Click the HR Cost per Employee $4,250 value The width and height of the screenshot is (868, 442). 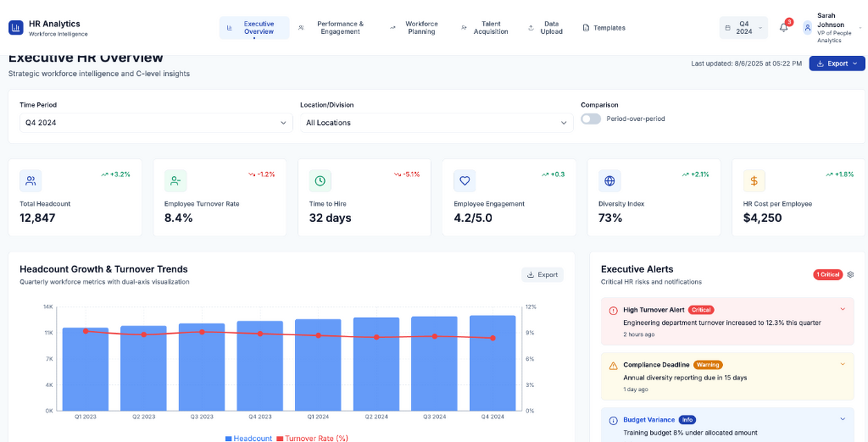(762, 218)
